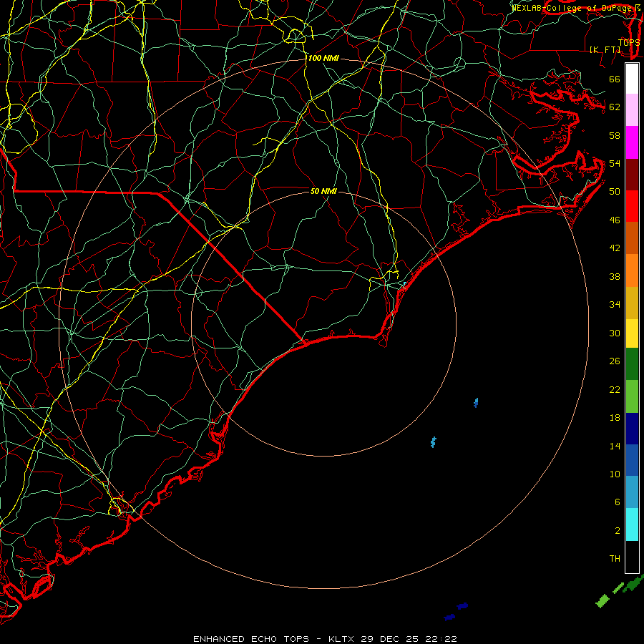Click the legend value '46'
Screen dimensions: 644x644
[x=615, y=220]
